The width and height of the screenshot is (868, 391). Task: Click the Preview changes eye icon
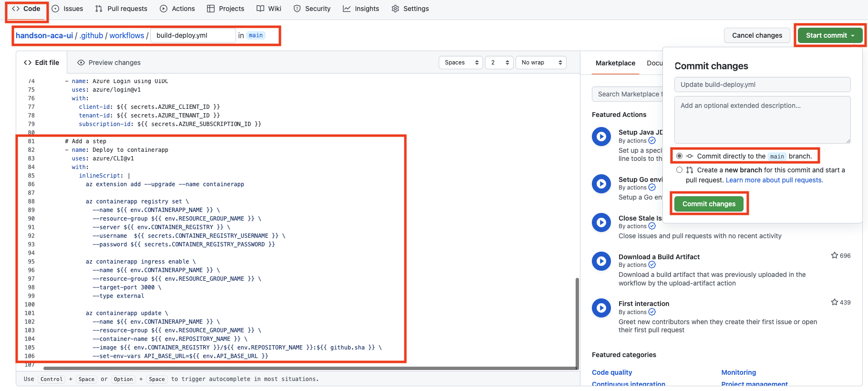81,63
